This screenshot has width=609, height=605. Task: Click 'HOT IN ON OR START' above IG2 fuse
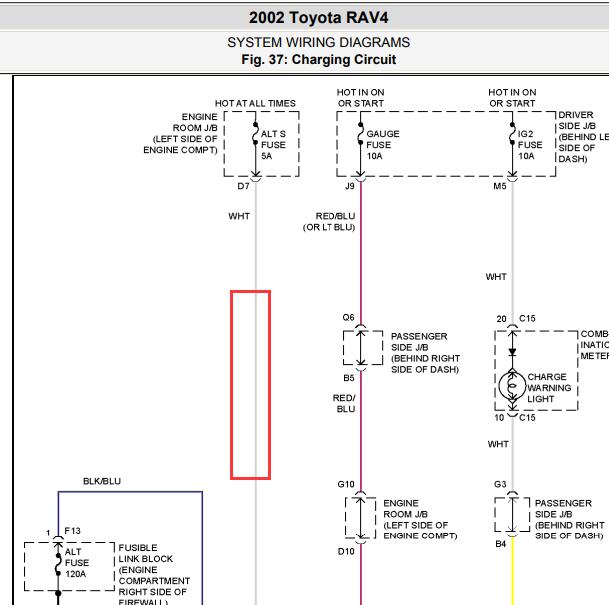point(512,98)
